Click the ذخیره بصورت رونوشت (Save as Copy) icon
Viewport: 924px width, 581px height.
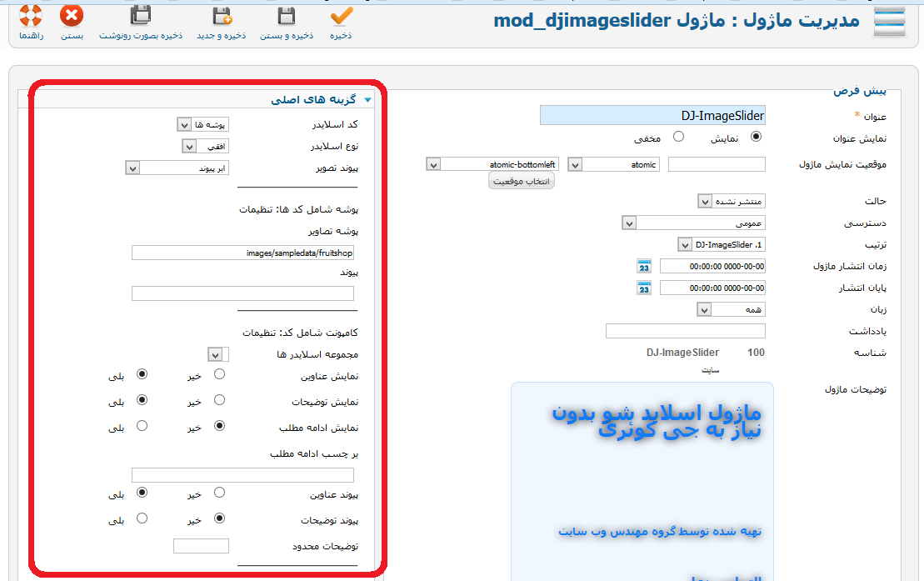click(142, 18)
